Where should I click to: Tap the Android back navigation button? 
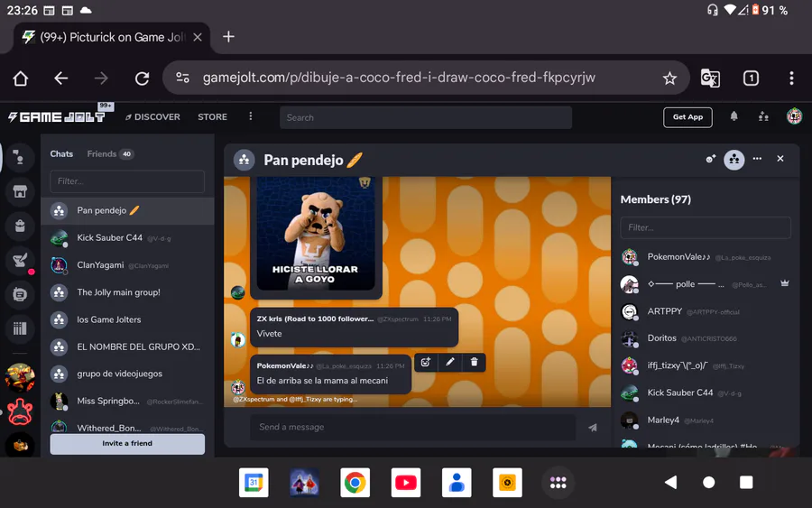pyautogui.click(x=670, y=483)
